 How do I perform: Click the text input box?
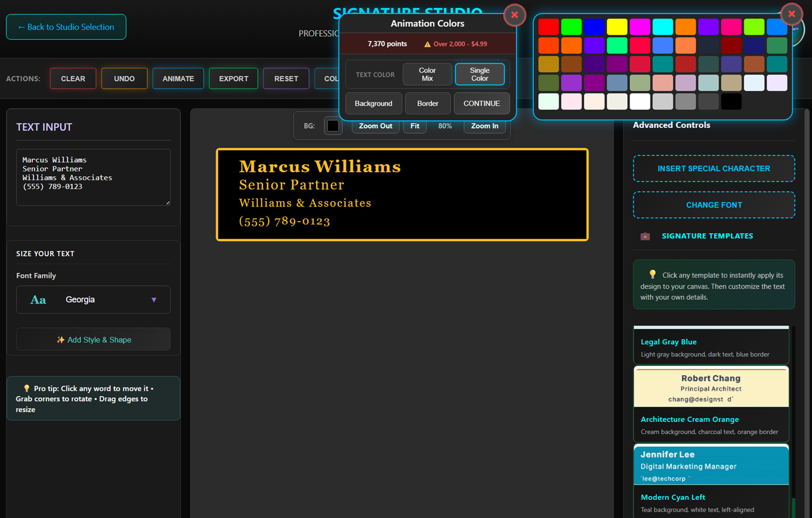[93, 177]
